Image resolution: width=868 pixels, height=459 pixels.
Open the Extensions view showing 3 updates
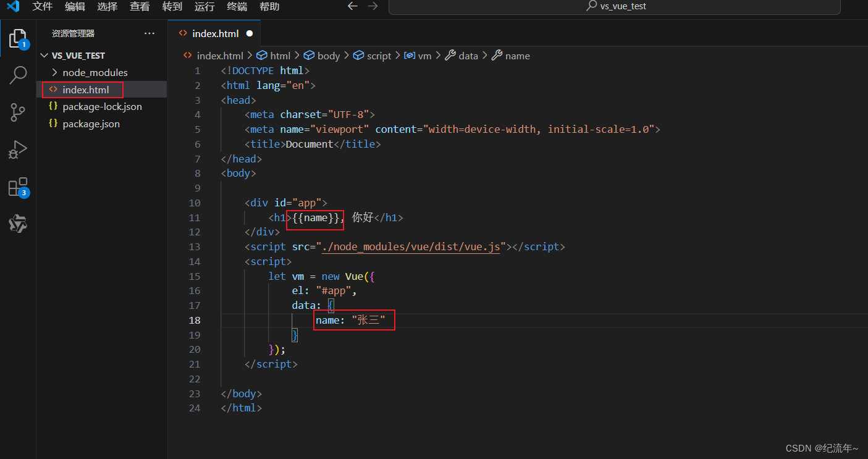18,187
